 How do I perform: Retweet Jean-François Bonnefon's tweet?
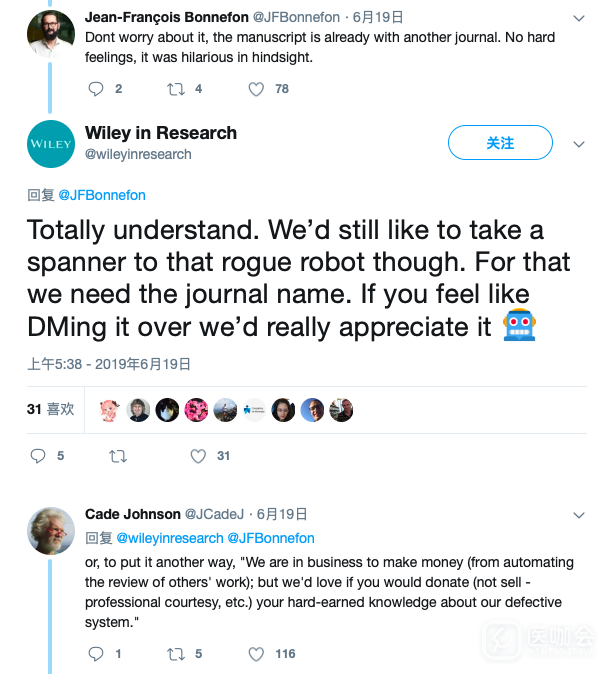[x=176, y=89]
